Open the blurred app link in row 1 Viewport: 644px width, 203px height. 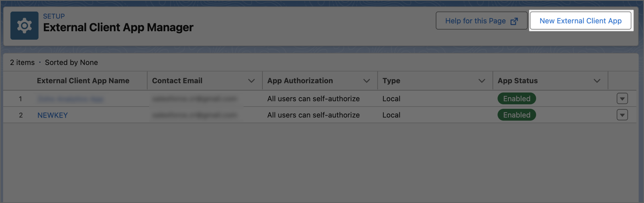70,99
